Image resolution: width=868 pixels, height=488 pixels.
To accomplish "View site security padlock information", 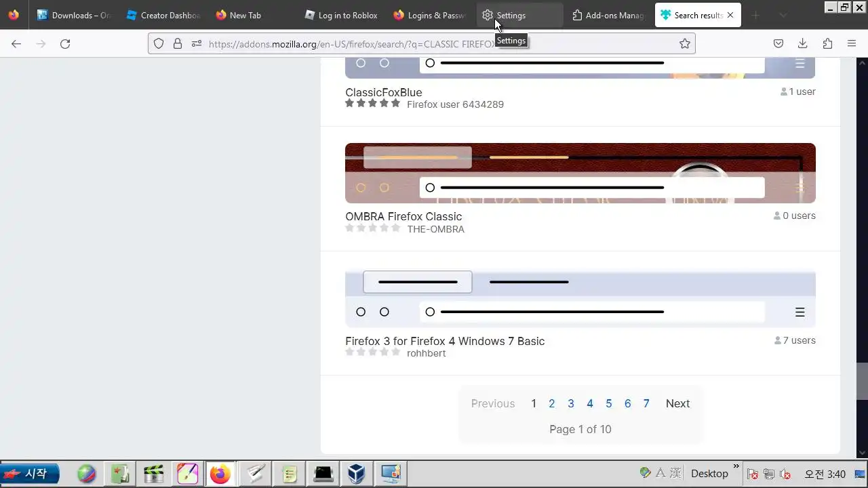I will point(178,43).
